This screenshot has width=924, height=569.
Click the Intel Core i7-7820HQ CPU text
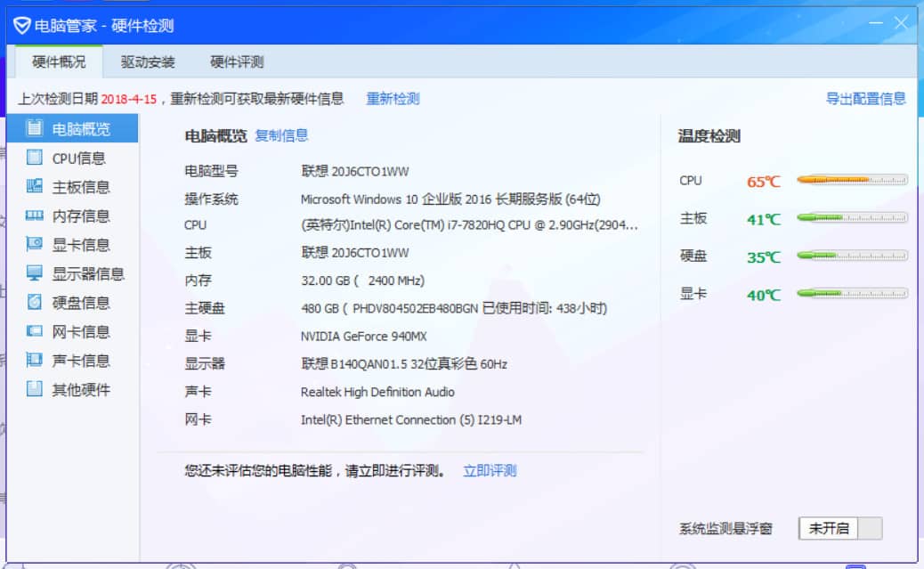pyautogui.click(x=469, y=225)
